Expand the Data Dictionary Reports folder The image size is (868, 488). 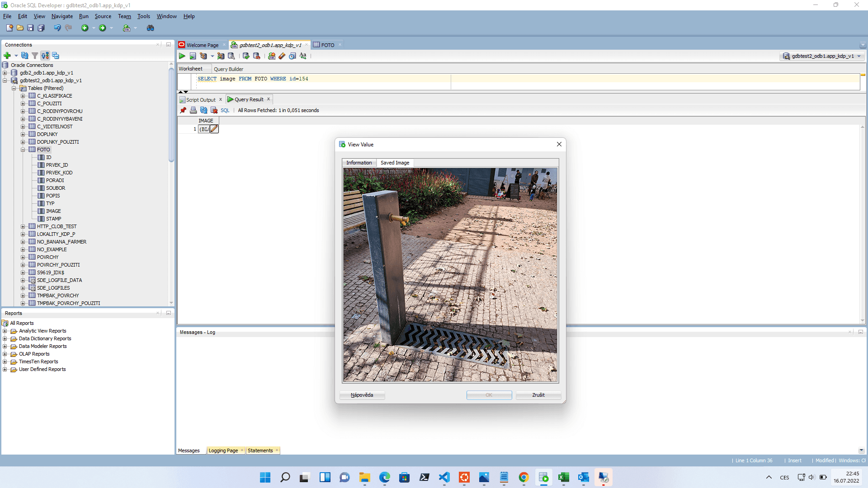click(5, 338)
